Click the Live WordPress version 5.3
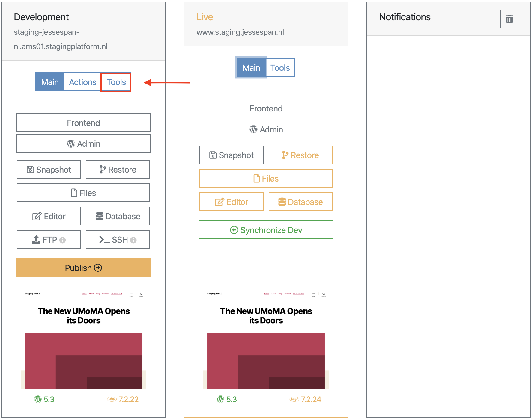 [x=227, y=399]
